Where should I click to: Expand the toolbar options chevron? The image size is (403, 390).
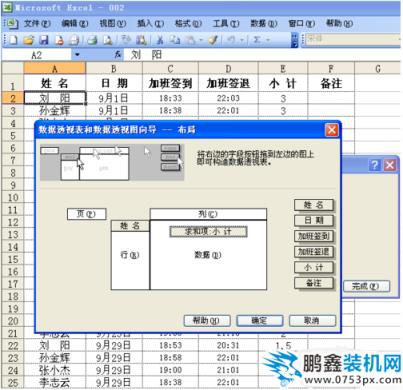pos(294,40)
